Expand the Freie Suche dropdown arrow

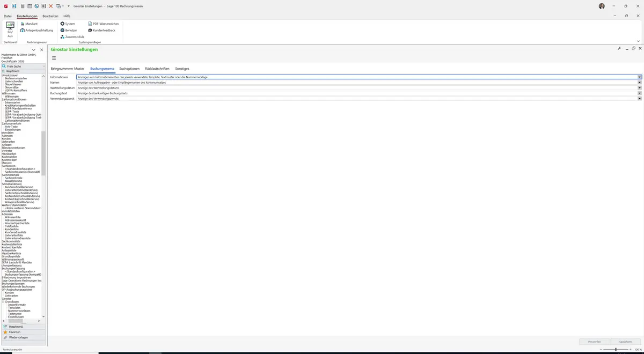44,66
